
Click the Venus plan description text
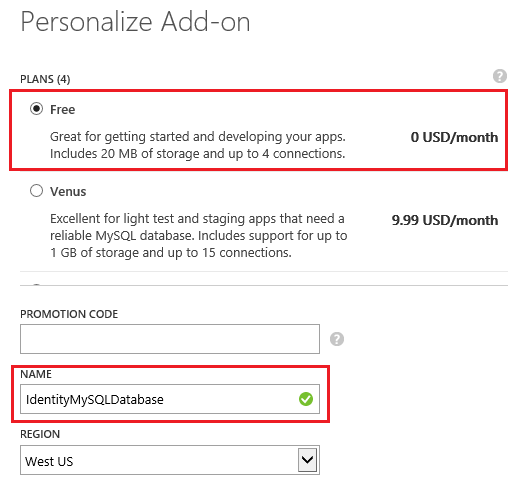pyautogui.click(x=199, y=235)
